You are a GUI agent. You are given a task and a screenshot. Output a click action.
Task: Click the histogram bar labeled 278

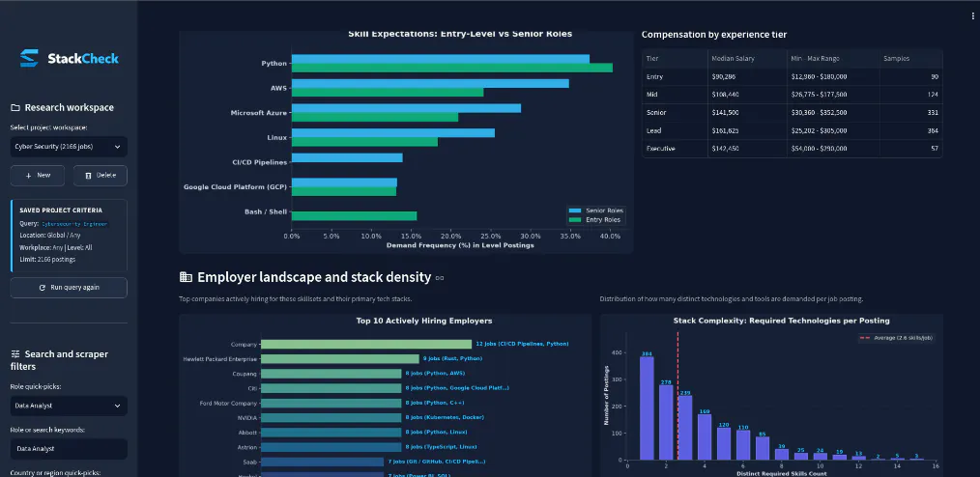(x=666, y=423)
